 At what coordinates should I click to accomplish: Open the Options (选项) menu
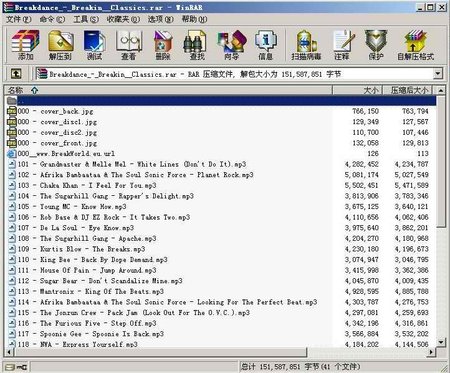coord(161,19)
